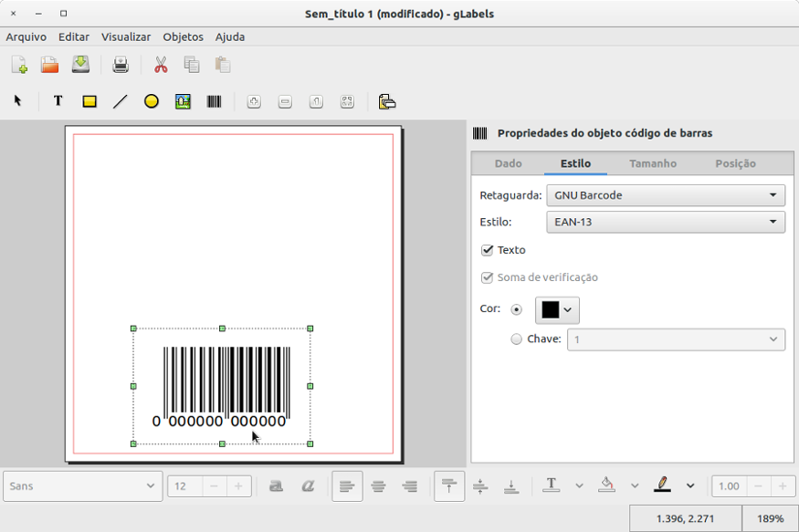Zoom in on the label
The width and height of the screenshot is (799, 532).
click(254, 102)
